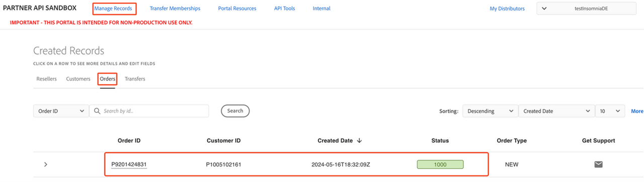Open order ID P9201424831 link
This screenshot has height=182, width=644.
coord(129,164)
